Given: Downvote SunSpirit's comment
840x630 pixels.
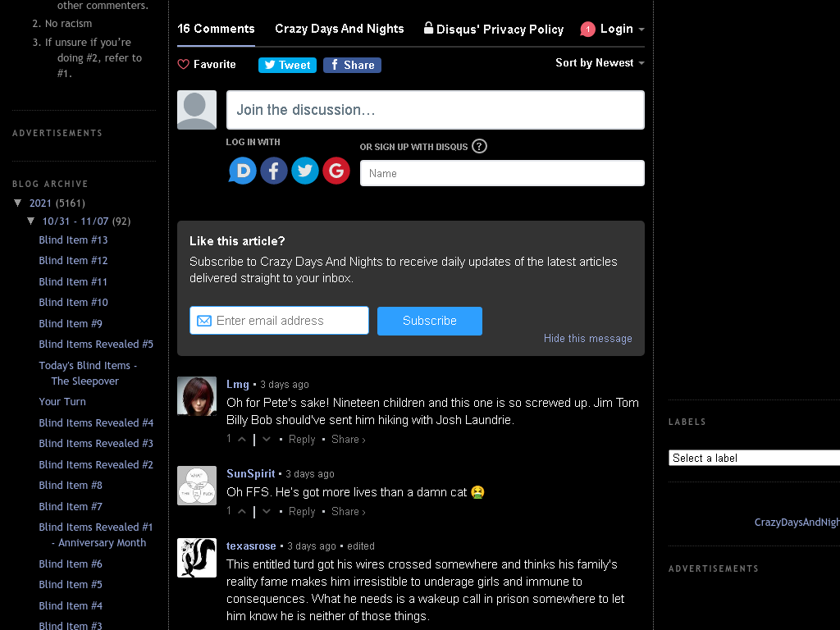Looking at the screenshot, I should click(267, 512).
